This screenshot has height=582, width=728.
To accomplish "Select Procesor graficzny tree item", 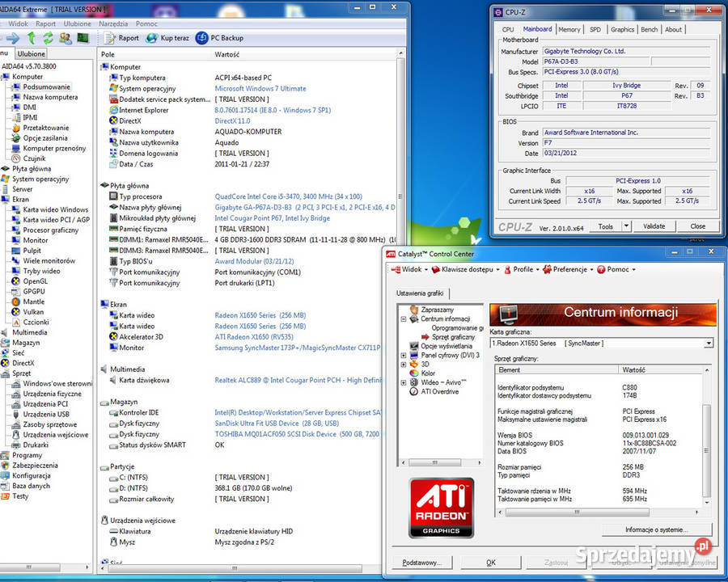I will pyautogui.click(x=51, y=230).
